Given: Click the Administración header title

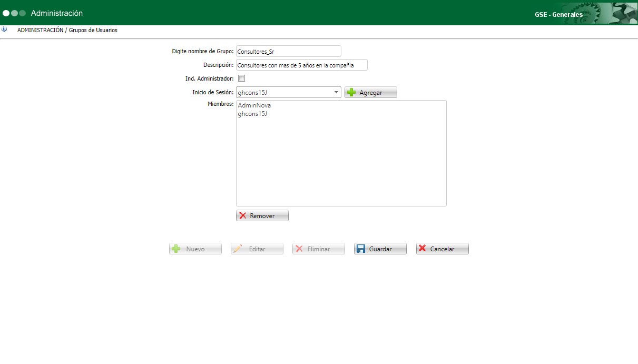Looking at the screenshot, I should click(x=57, y=13).
